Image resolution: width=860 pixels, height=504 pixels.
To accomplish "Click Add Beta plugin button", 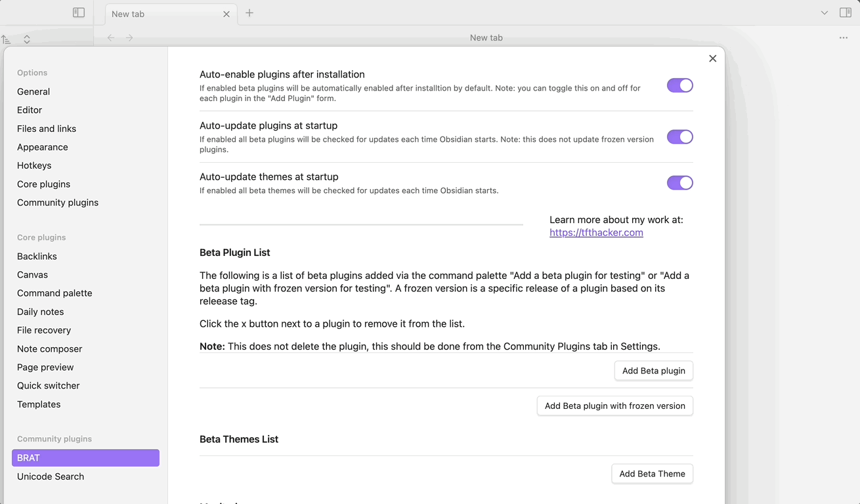I will click(x=654, y=371).
